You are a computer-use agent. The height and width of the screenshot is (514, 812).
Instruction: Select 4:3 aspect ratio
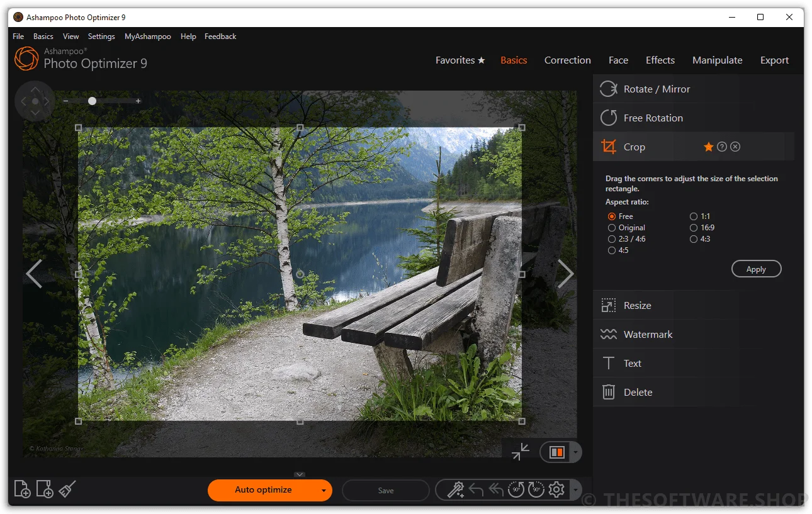[694, 239]
